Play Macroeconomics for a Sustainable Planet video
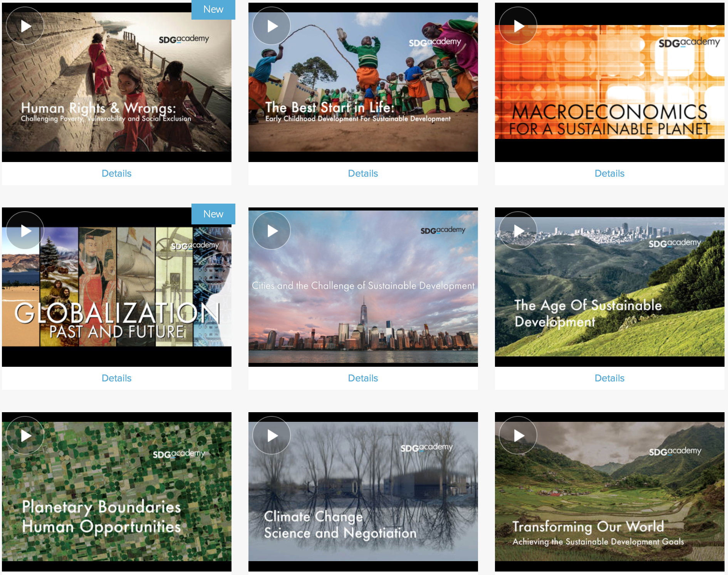The image size is (728, 575). click(518, 26)
